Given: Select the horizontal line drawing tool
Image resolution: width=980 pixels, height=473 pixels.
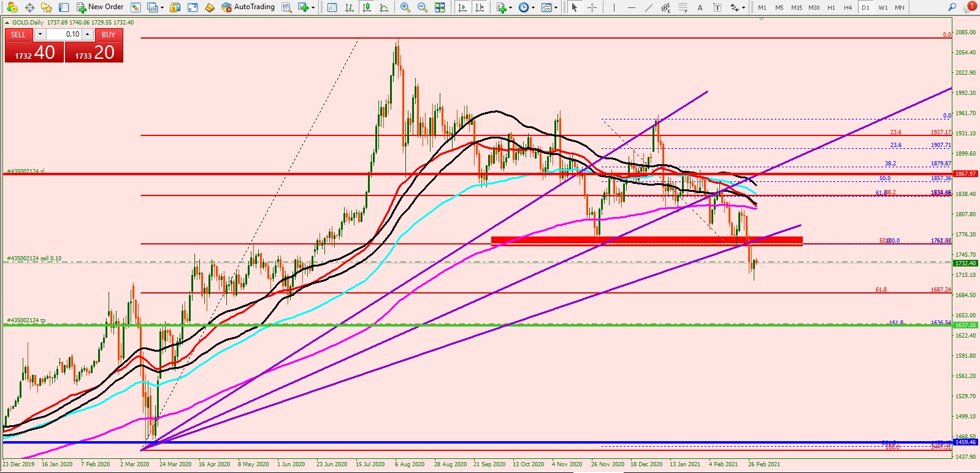Looking at the screenshot, I should click(631, 7).
